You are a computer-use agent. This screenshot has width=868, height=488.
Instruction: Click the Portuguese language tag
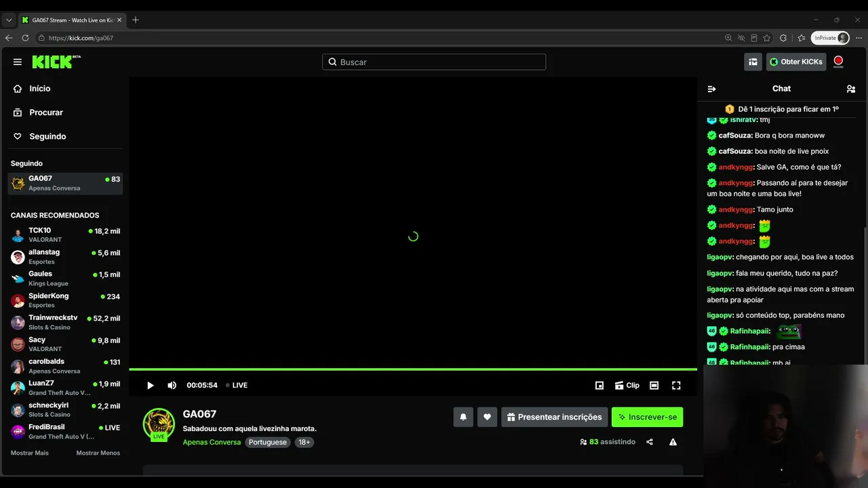click(x=268, y=442)
